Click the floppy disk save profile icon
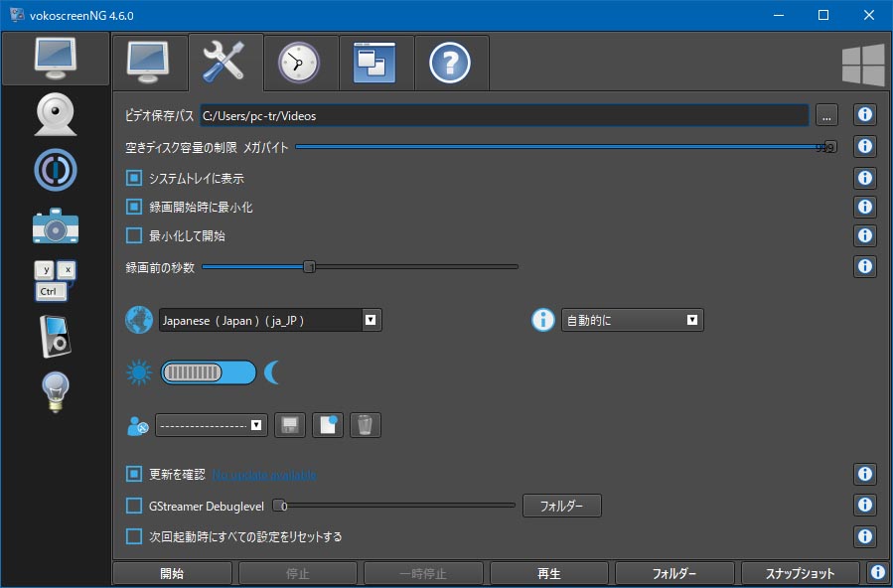 [288, 425]
